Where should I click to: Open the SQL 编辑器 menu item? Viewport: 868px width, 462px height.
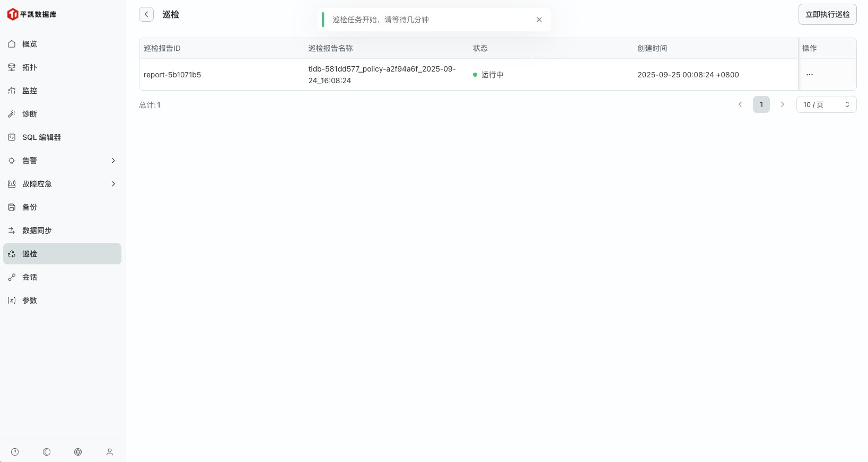(x=41, y=137)
